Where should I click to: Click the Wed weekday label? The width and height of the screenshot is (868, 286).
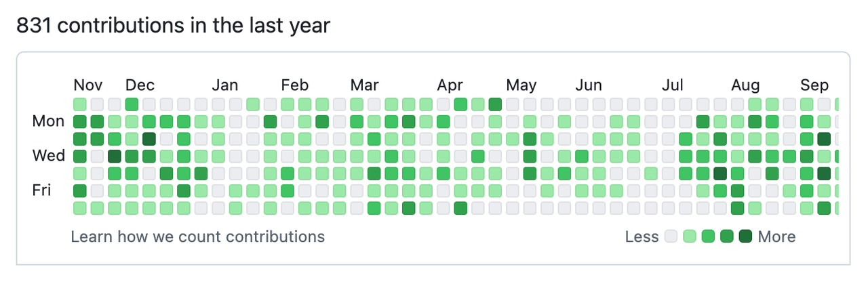click(x=48, y=156)
